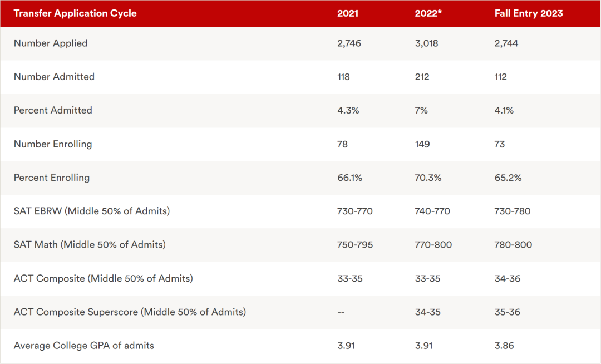The height and width of the screenshot is (364, 601).
Task: Select the 65.2% enrolling cell
Action: point(508,178)
